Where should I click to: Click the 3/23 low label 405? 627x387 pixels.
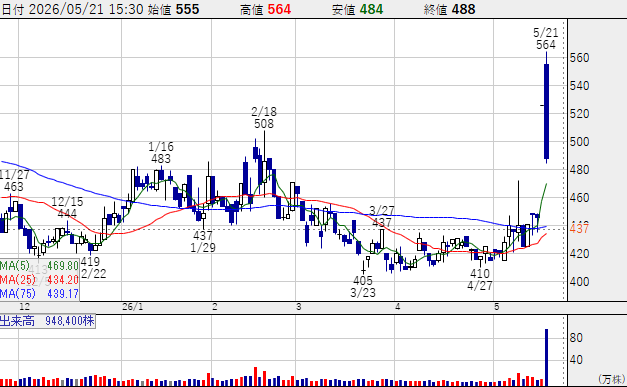pos(363,280)
